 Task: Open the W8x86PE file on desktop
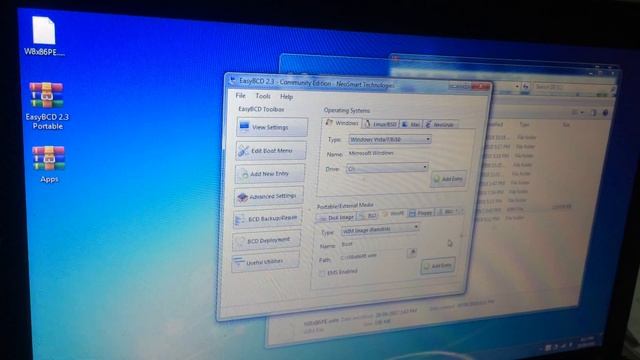pos(44,36)
